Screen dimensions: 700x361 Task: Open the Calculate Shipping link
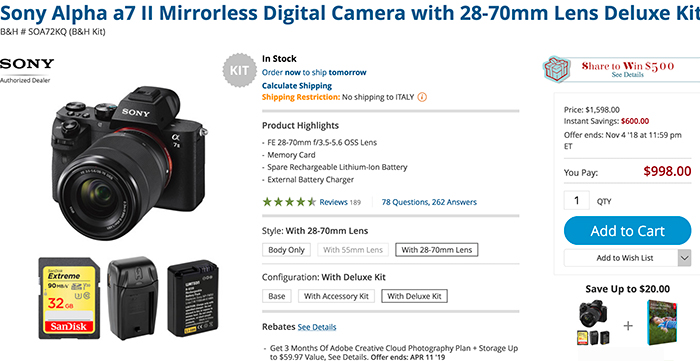click(297, 86)
